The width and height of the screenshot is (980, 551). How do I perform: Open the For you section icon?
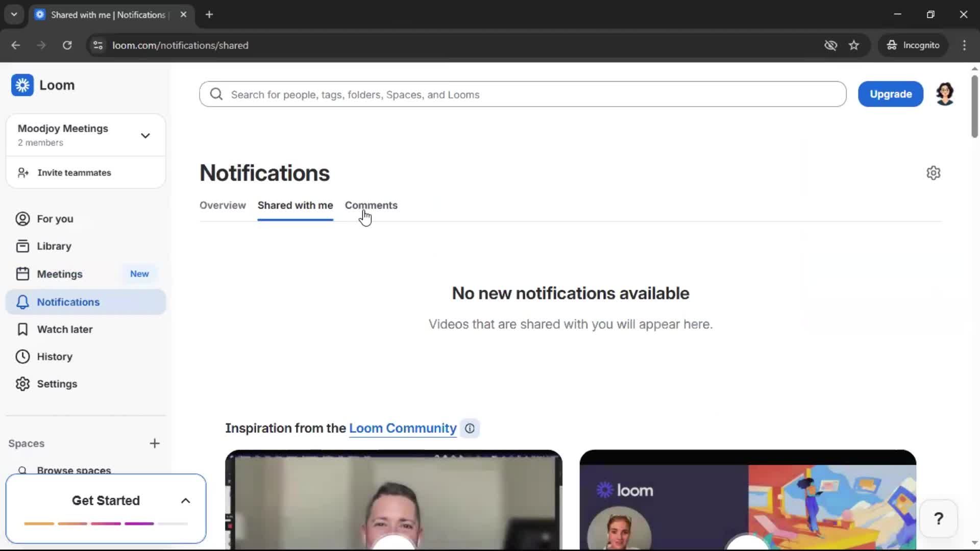(x=22, y=218)
